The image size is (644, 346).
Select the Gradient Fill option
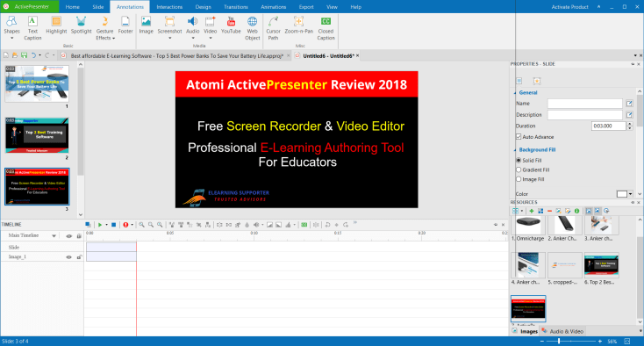(x=519, y=169)
